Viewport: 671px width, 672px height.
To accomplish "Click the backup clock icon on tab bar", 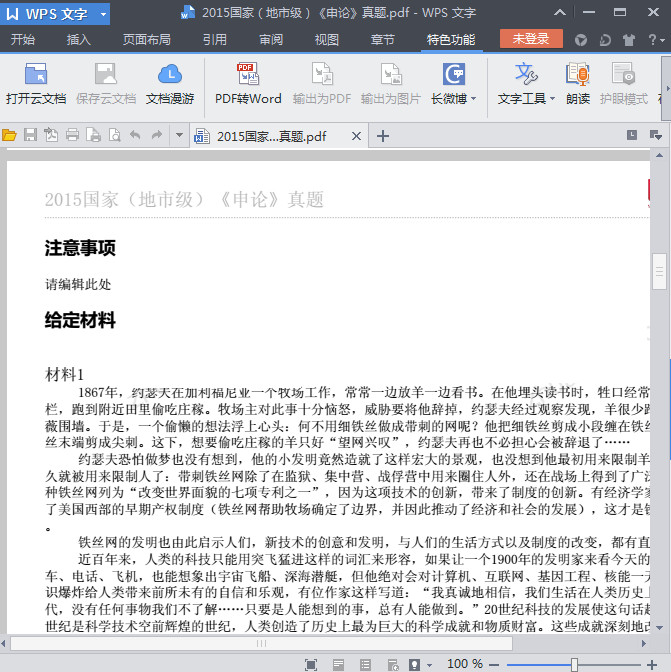I will [632, 135].
